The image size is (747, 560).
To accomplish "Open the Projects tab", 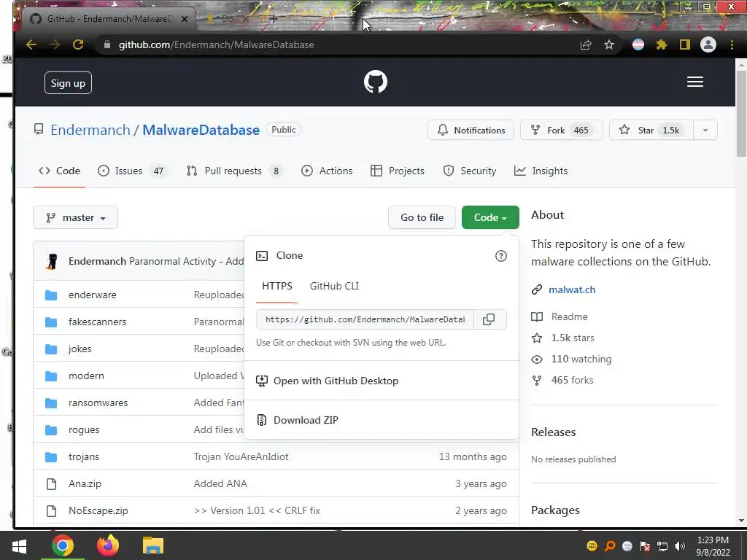I will [x=398, y=171].
